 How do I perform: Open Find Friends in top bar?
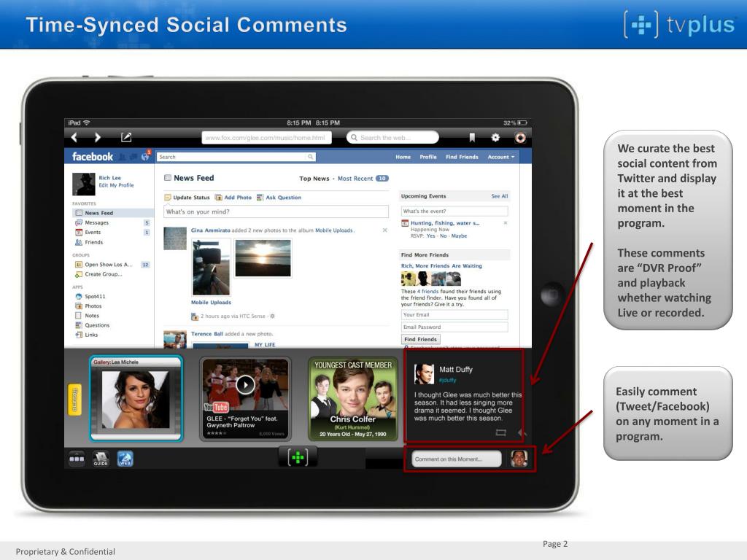(462, 157)
